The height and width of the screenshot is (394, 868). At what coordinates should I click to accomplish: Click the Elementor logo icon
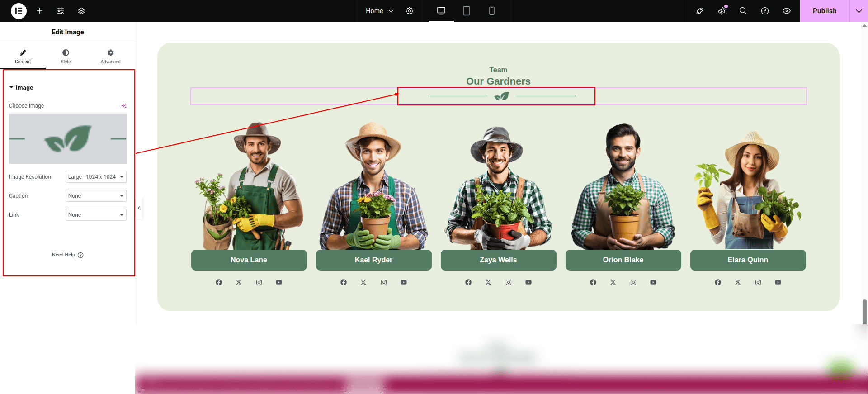(19, 11)
